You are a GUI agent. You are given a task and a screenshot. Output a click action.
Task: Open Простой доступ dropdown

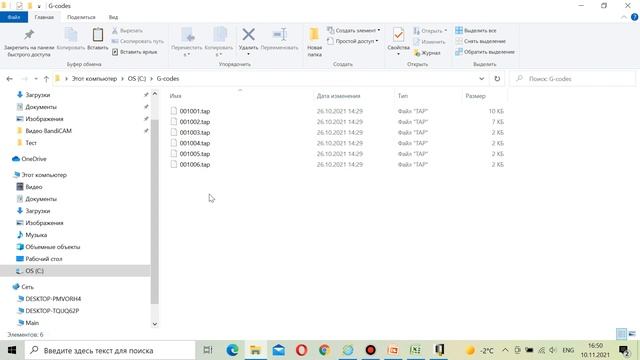coord(352,41)
